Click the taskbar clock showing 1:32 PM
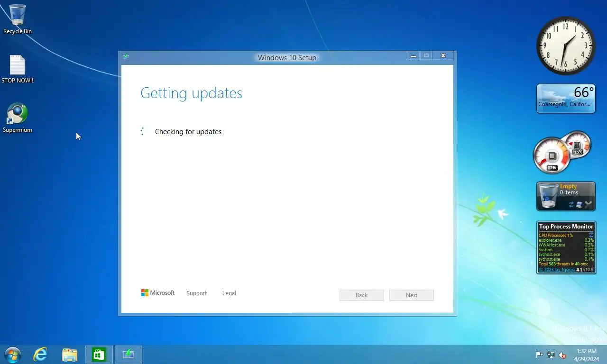This screenshot has height=364, width=607. [x=587, y=355]
